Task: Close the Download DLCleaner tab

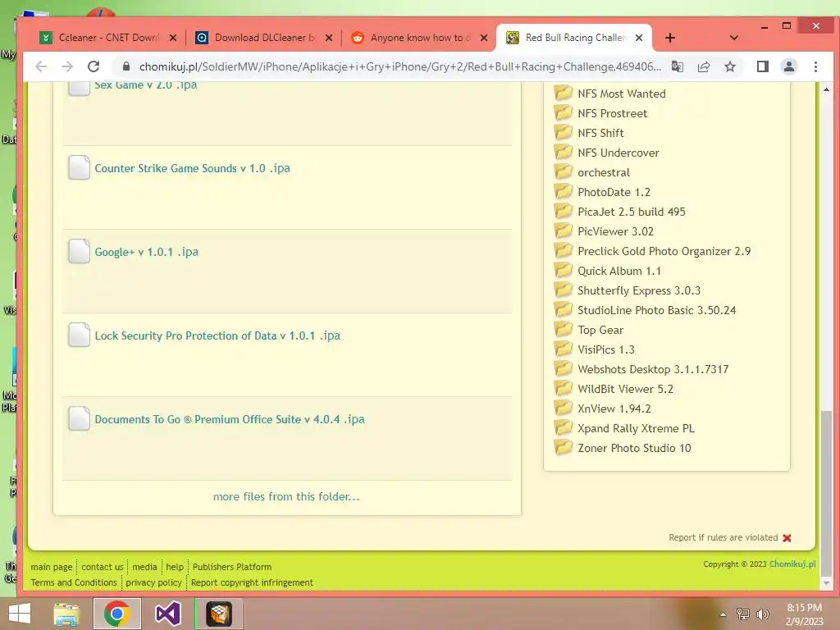Action: [x=328, y=38]
